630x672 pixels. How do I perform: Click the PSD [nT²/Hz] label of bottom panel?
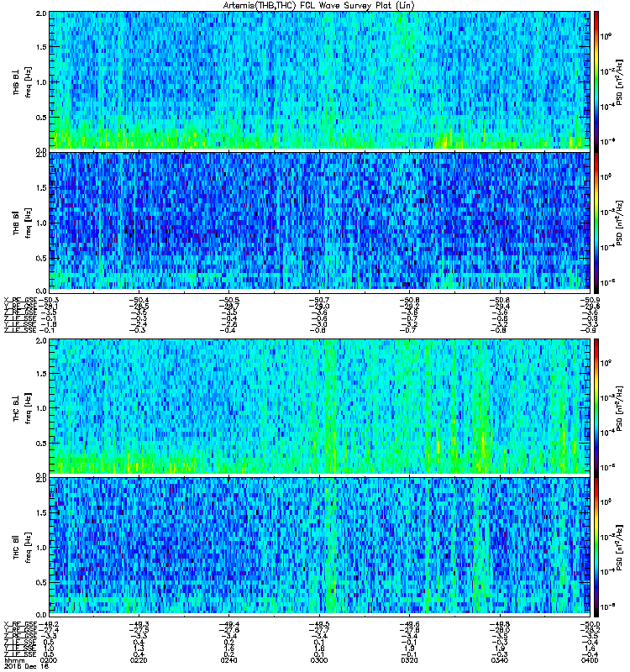tap(620, 549)
